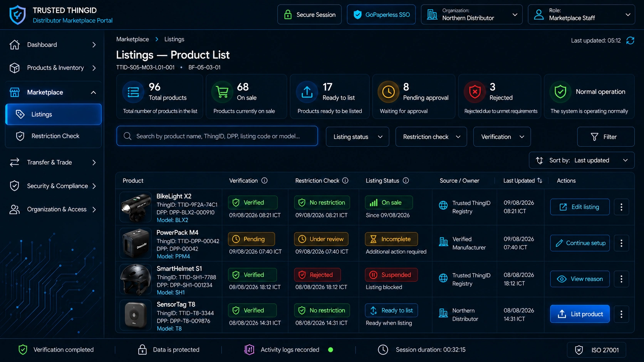Viewport: 644px width, 362px height.
Task: Click the Total products list icon
Action: (x=133, y=92)
